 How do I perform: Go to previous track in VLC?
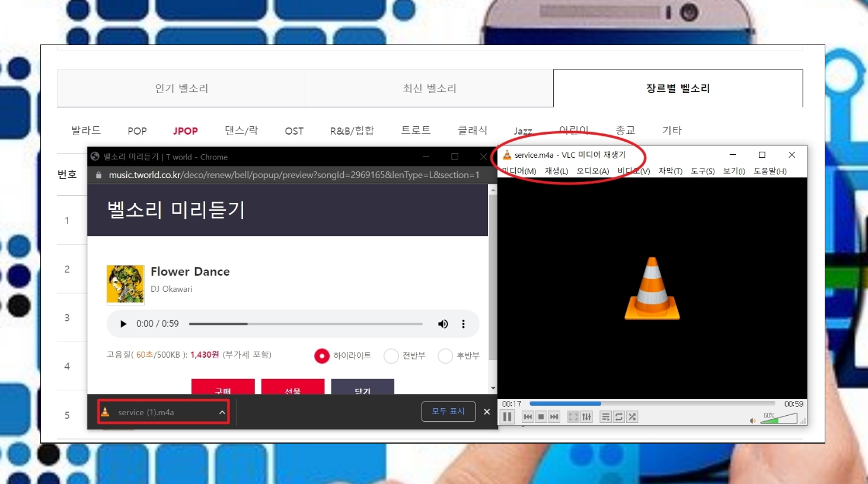click(x=528, y=417)
